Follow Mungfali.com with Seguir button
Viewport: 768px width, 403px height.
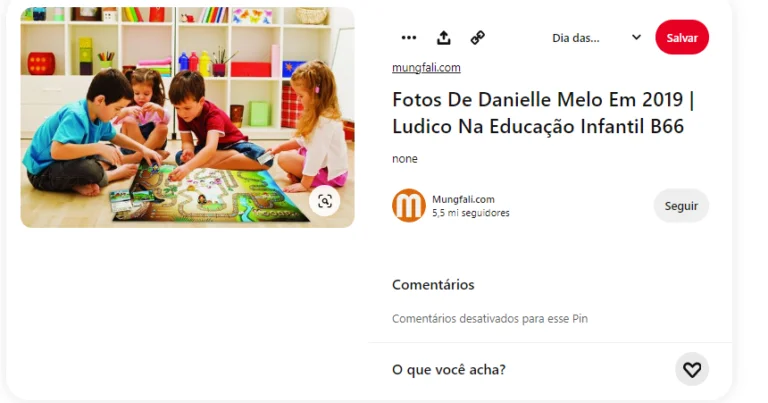pyautogui.click(x=681, y=206)
